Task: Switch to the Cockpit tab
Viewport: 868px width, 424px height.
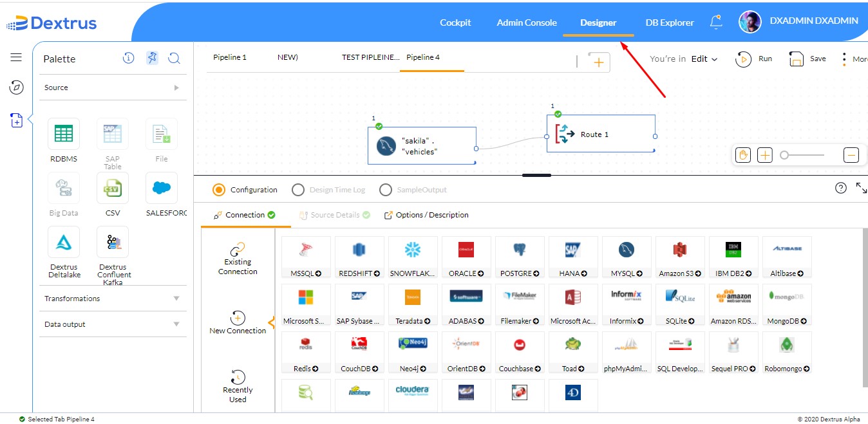Action: coord(455,23)
